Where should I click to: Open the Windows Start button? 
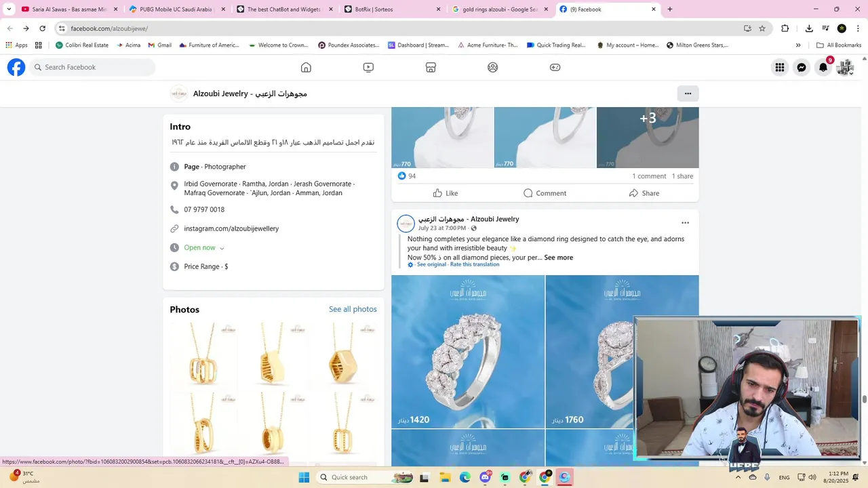(304, 477)
